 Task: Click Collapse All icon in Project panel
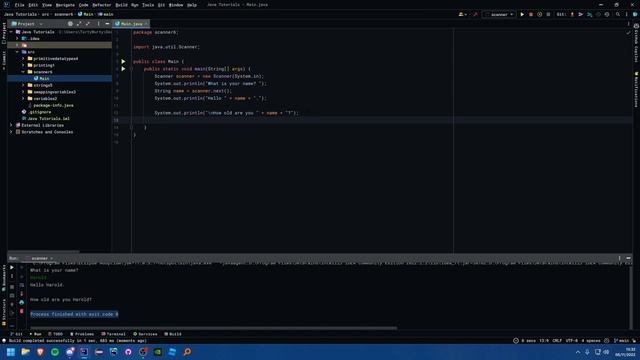[88, 24]
